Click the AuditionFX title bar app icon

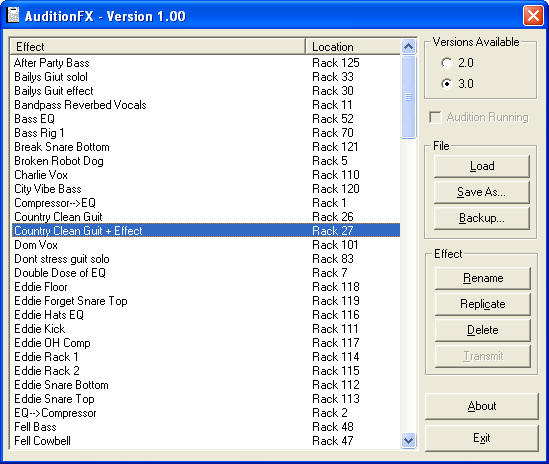coord(13,15)
